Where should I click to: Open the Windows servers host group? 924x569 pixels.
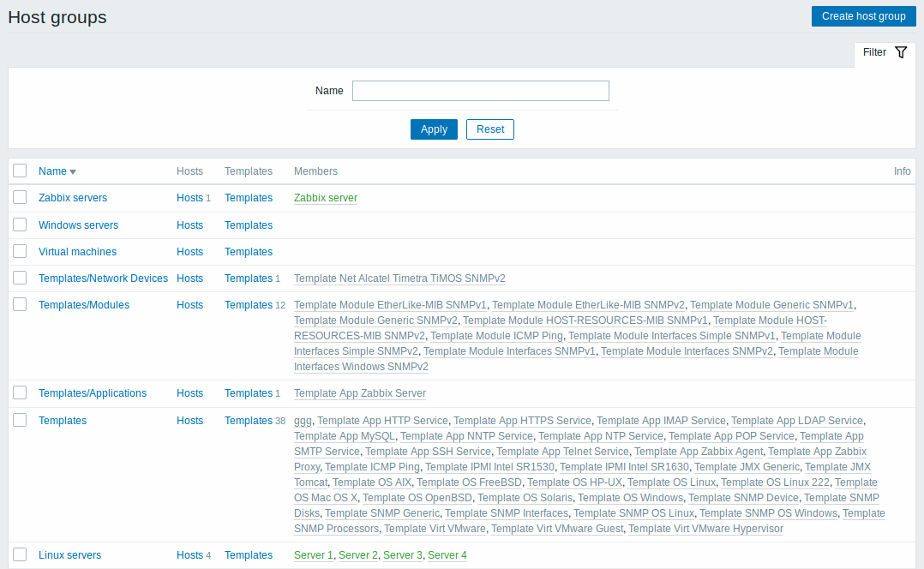click(x=78, y=225)
